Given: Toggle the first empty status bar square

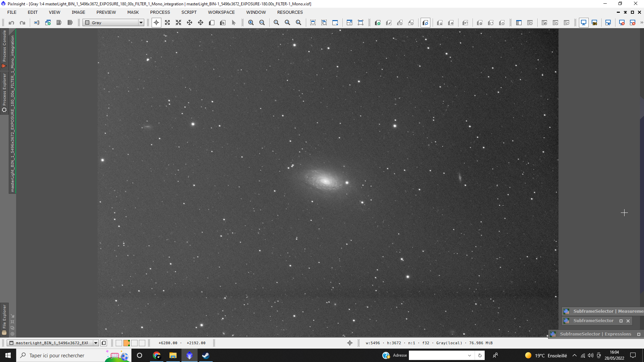Looking at the screenshot, I should 119,343.
